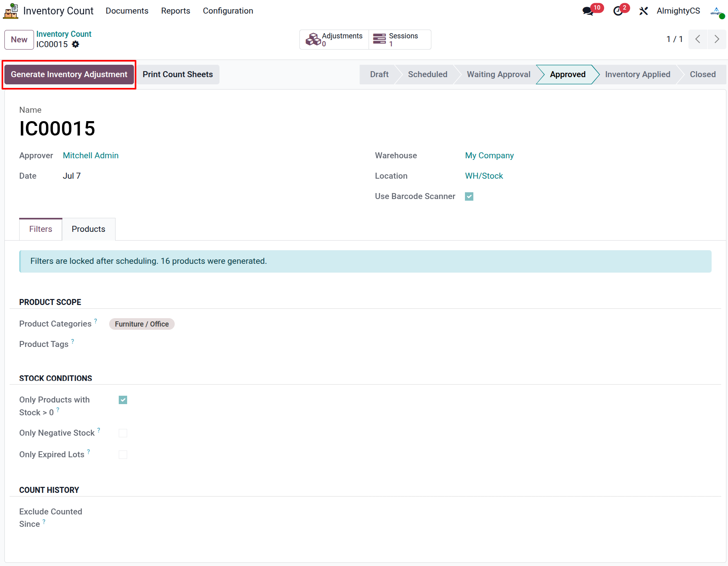Viewport: 728px width, 566px height.
Task: Open the debug tools wrench icon
Action: [643, 11]
